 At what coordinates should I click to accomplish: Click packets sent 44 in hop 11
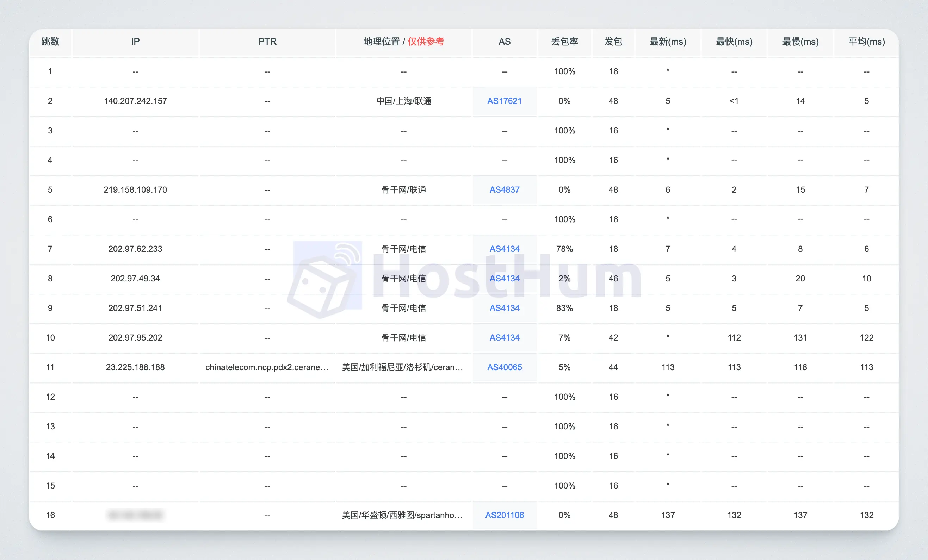(613, 367)
